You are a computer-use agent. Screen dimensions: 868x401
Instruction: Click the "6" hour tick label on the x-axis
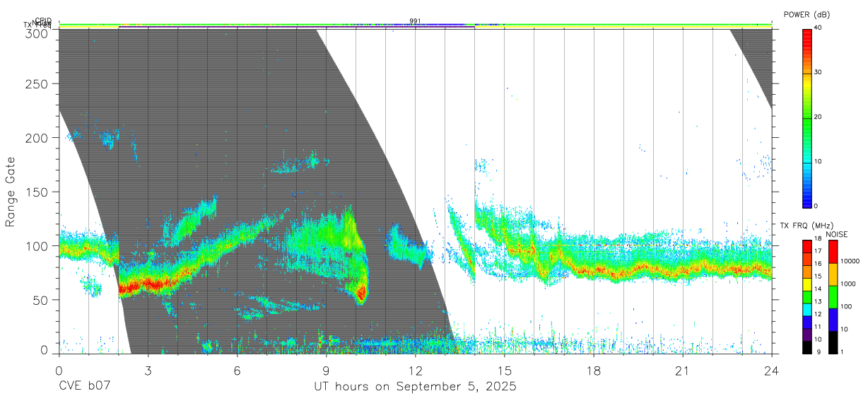(237, 371)
